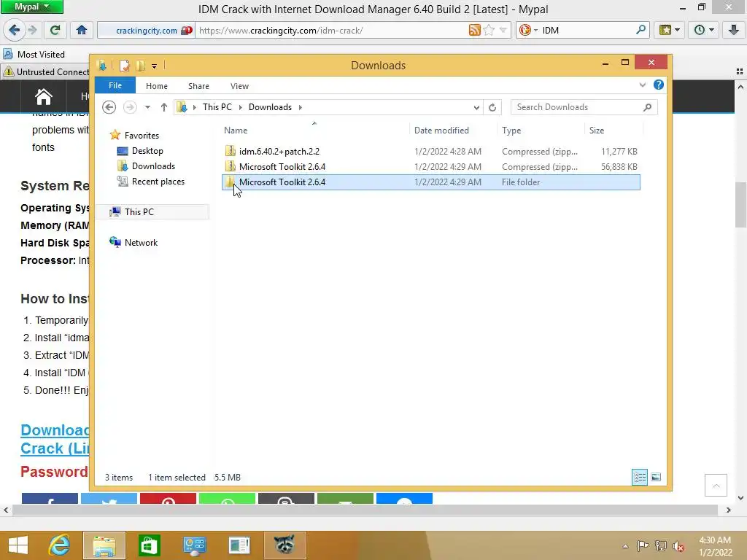Click webpage scroll-to-top arrow button
747x560 pixels.
(716, 485)
